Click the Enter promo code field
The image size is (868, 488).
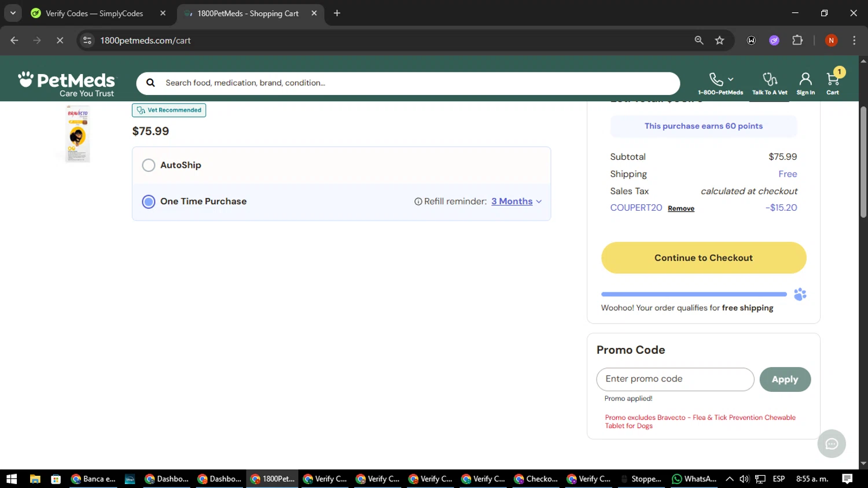pos(675,379)
